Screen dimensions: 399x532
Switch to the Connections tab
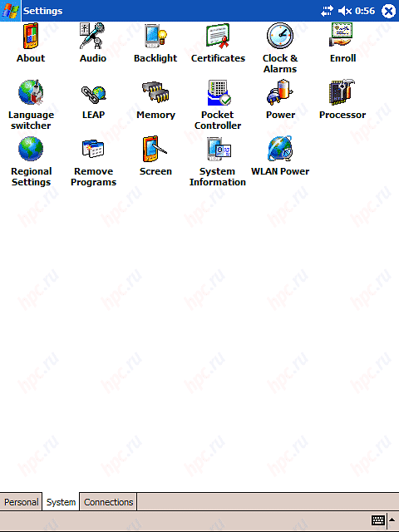pos(109,502)
